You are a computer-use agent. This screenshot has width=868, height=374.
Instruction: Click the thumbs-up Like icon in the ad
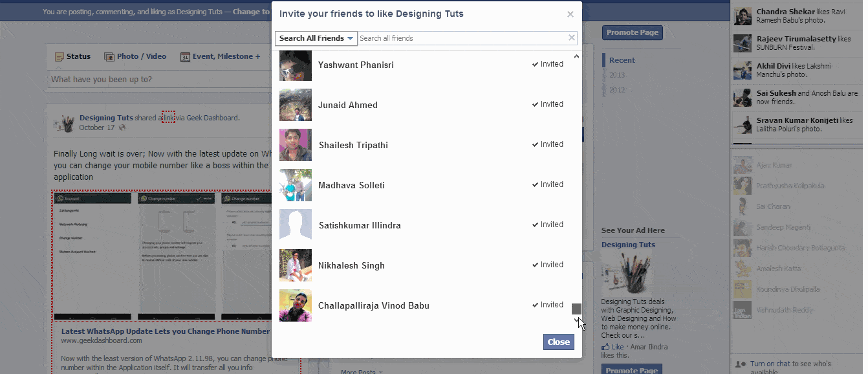(x=605, y=347)
